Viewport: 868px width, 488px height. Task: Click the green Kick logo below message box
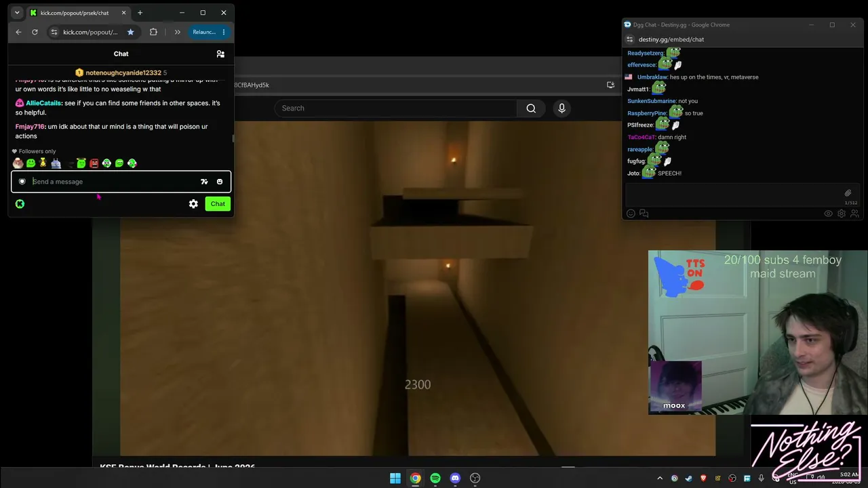(x=20, y=203)
